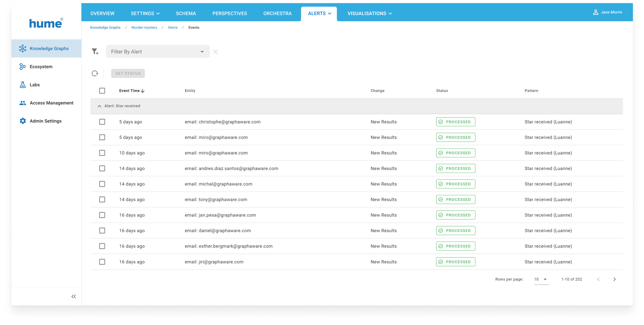Screen dimensions: 644x325
Task: Collapse the sidebar with double-chevron icon
Action: pyautogui.click(x=73, y=296)
